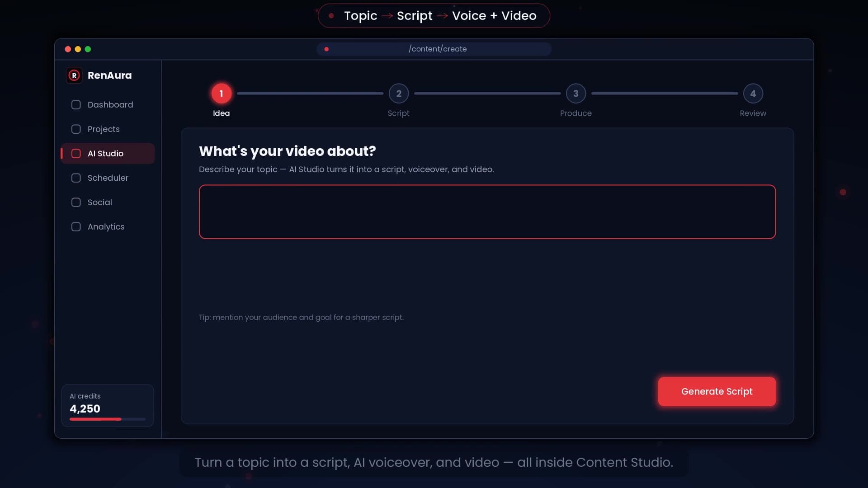Jump to step 3 Produce circle
868x488 pixels.
(x=576, y=94)
